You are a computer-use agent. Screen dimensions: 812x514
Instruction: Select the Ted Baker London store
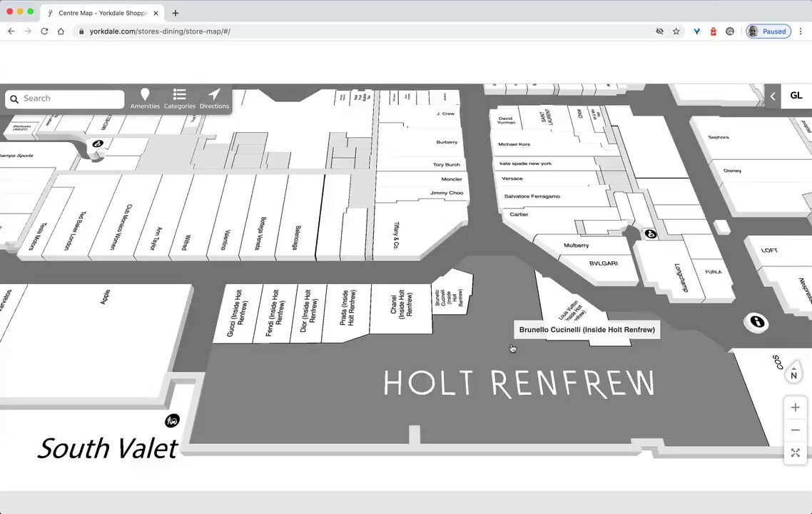coord(75,231)
